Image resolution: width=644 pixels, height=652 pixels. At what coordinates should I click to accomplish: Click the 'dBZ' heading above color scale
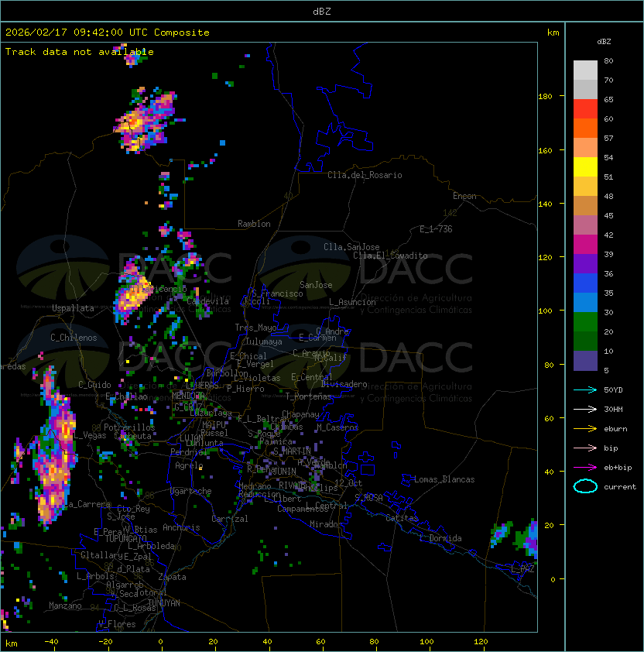tap(604, 42)
